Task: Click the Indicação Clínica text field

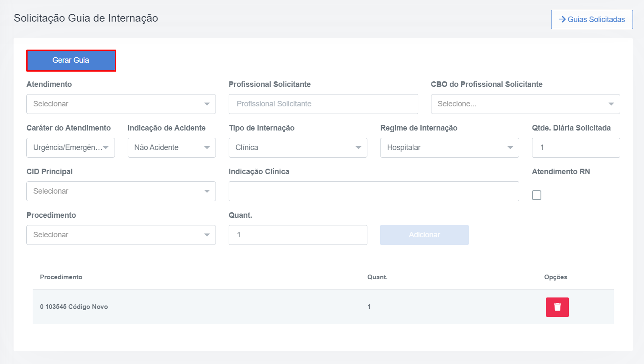Action: (374, 191)
